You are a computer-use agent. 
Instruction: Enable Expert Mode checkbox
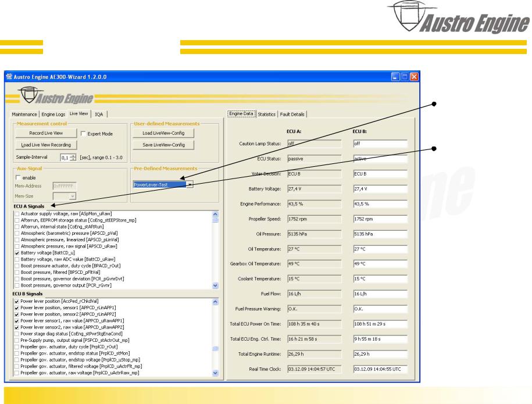point(83,134)
